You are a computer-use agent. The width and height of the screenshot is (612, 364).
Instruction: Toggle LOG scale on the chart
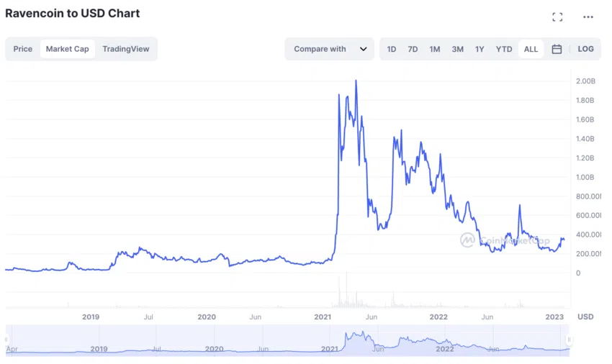585,49
